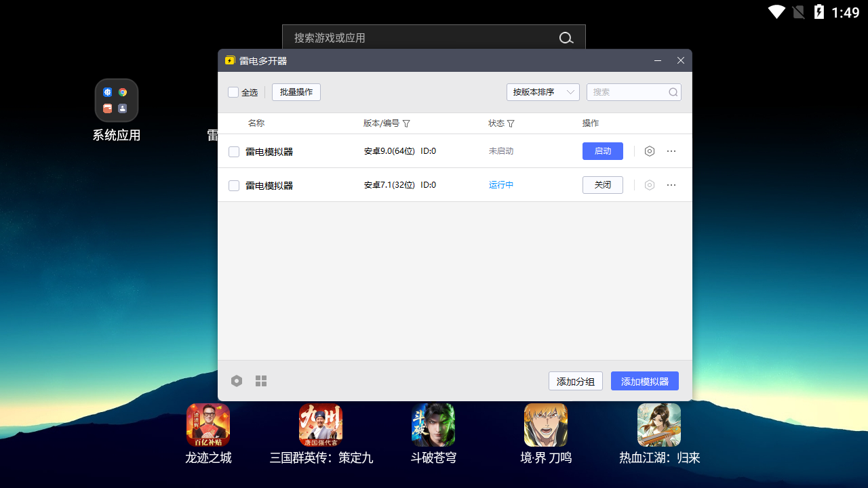Click the magnifier icon in the 雷电多开器 search box

click(673, 92)
